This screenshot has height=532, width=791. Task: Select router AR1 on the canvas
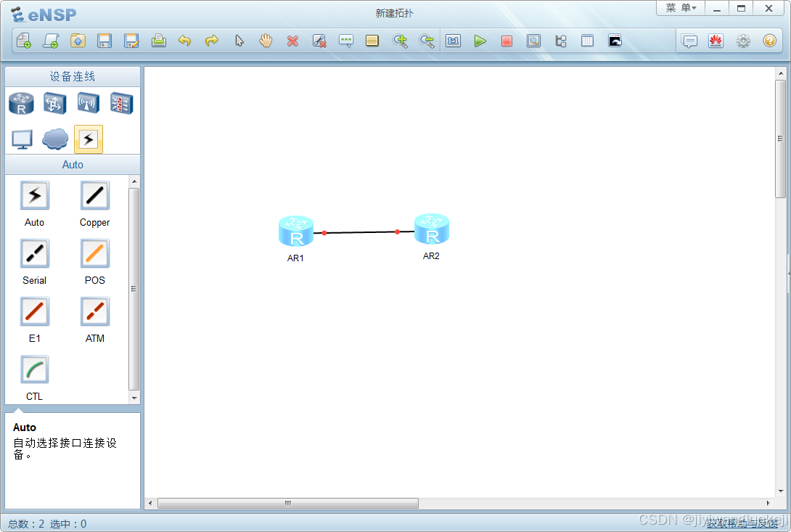point(296,231)
